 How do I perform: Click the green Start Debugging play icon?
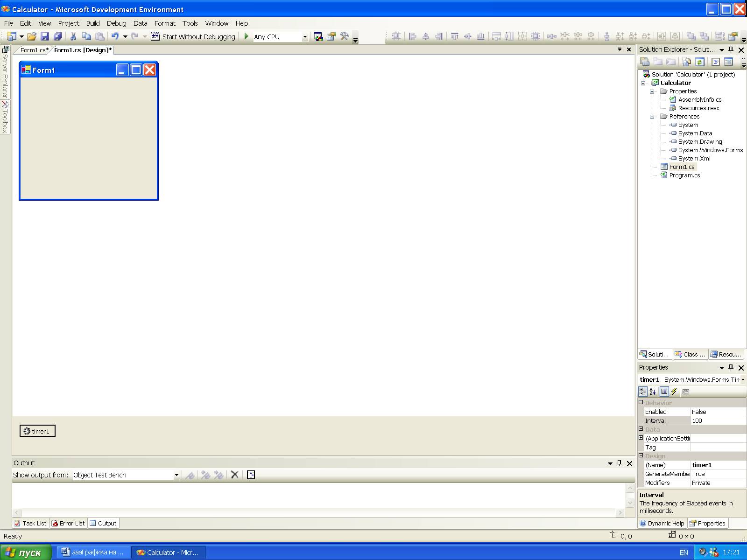click(247, 36)
